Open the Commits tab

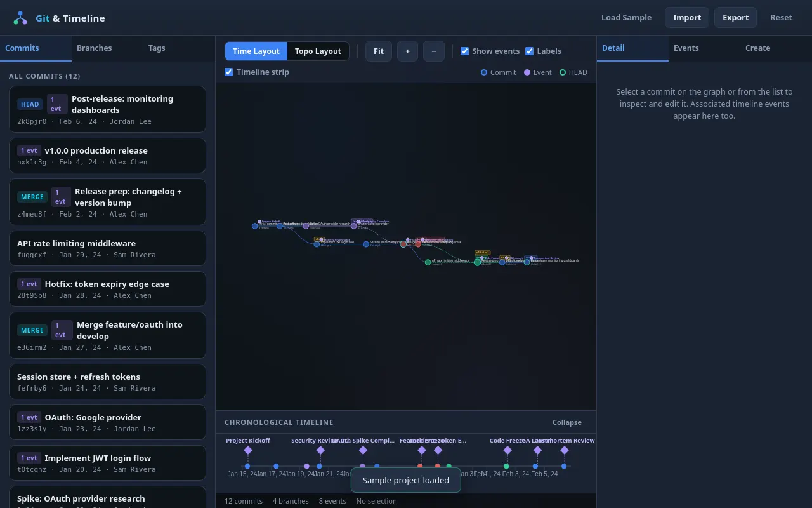(36, 48)
